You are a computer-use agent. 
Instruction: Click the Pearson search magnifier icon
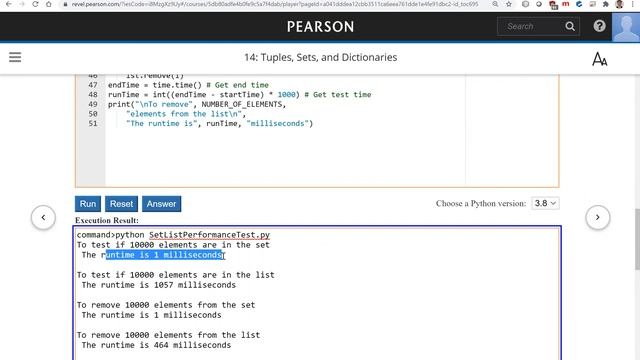coord(570,27)
